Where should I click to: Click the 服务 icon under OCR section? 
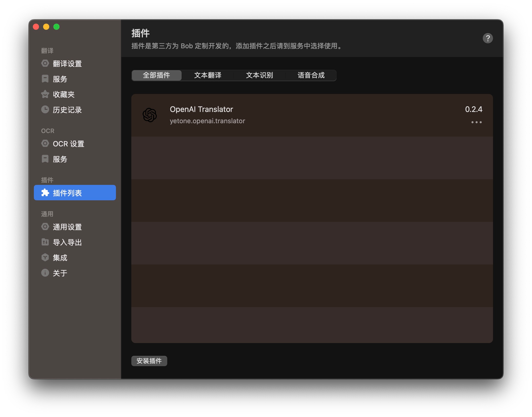[x=45, y=159]
